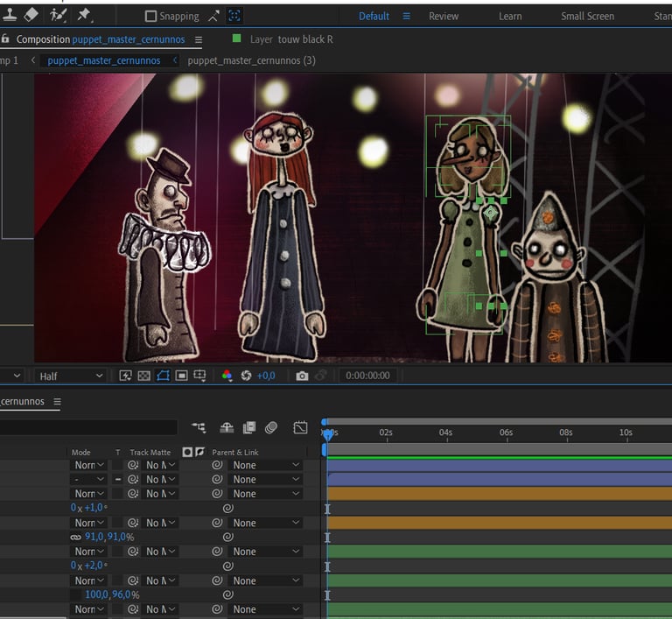Toggle mask and shape path visibility
672x619 pixels.
click(163, 376)
